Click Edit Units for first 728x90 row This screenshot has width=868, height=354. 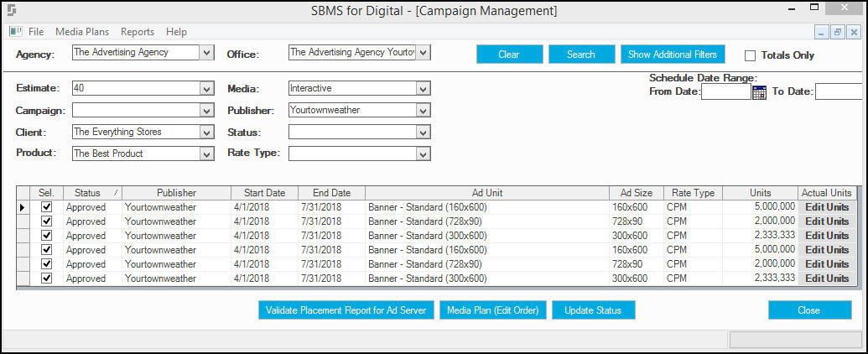827,221
